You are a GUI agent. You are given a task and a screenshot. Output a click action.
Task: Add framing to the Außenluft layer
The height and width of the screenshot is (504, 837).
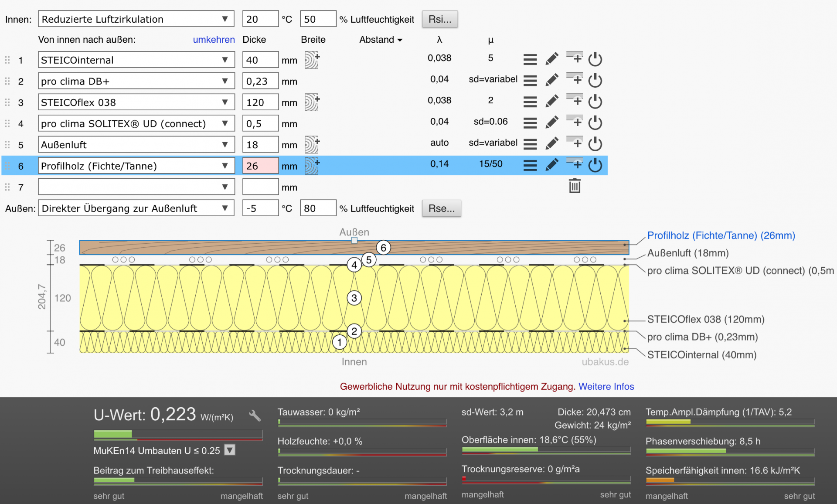[x=312, y=144]
